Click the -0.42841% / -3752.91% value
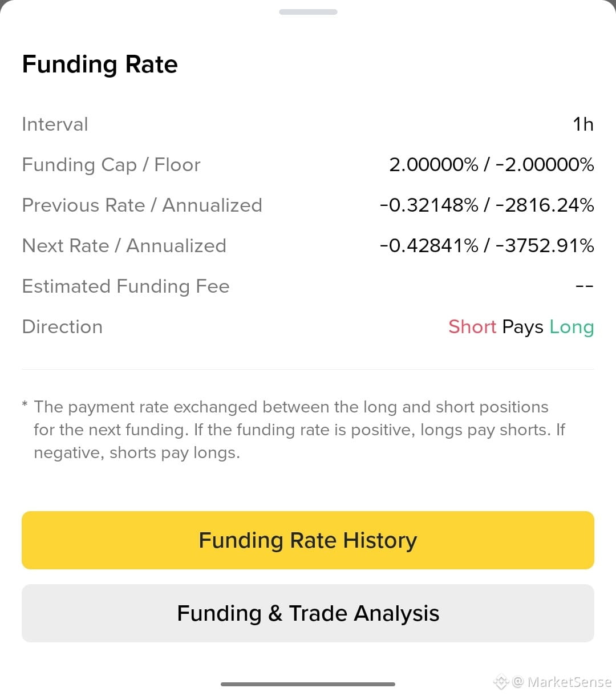Screen dimensions: 616x696 point(487,246)
